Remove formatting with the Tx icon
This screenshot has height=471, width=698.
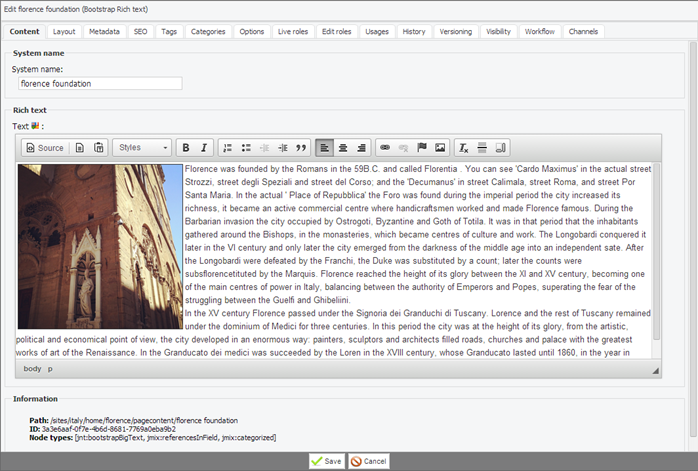(463, 148)
